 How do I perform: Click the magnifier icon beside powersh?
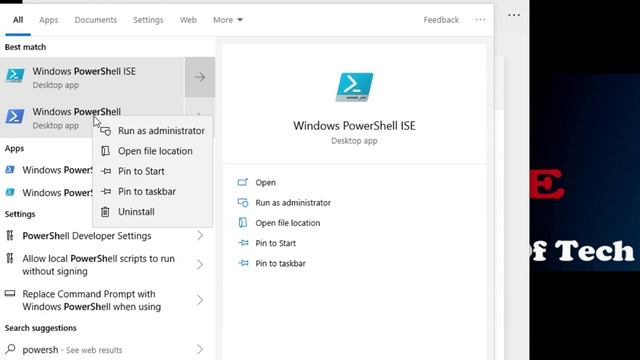[10, 349]
